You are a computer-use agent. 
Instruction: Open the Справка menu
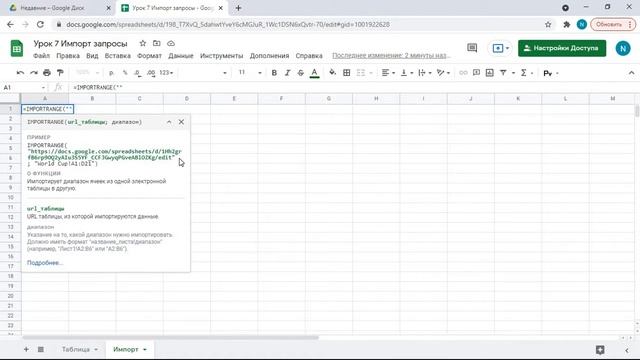309,56
